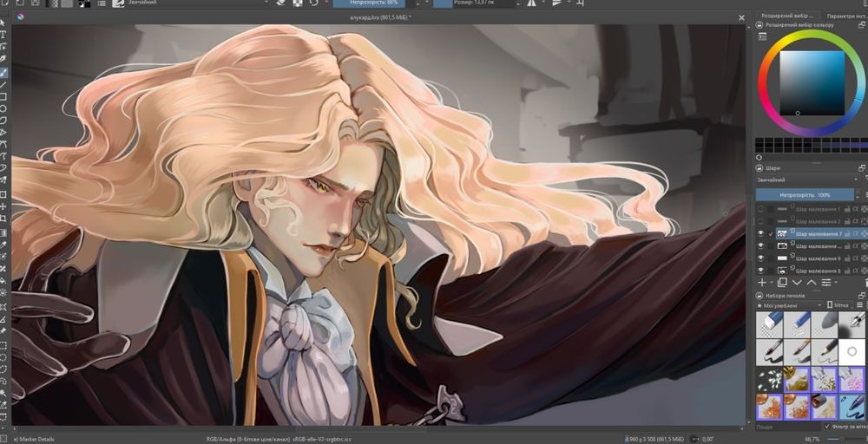
Task: Select layer Шар малювання 1
Action: (x=818, y=210)
